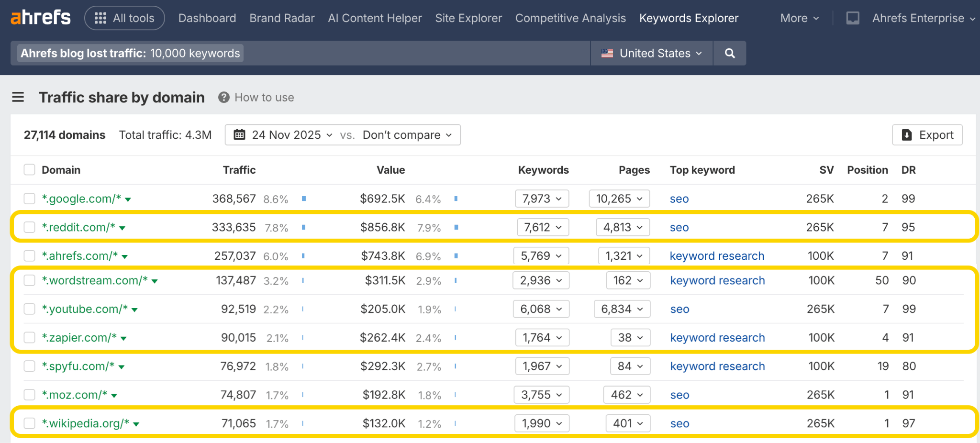
Task: Open the Competitive Analysis menu item
Action: point(570,18)
